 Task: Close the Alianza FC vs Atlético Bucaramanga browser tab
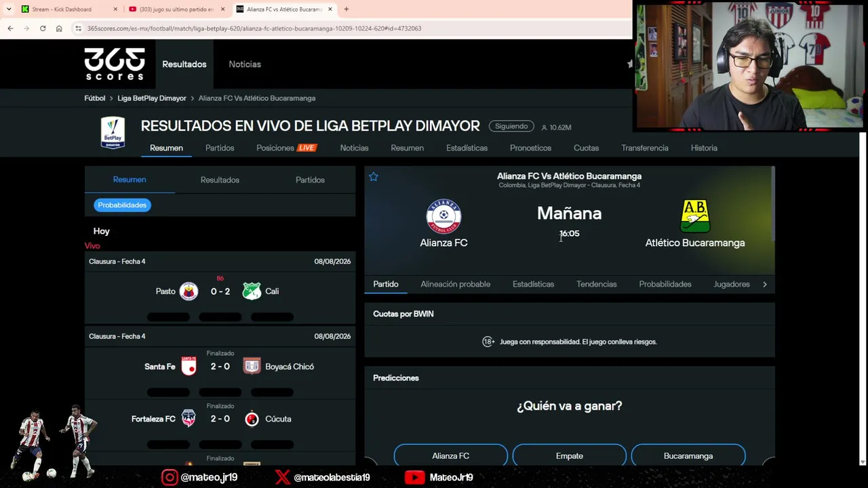tap(330, 9)
